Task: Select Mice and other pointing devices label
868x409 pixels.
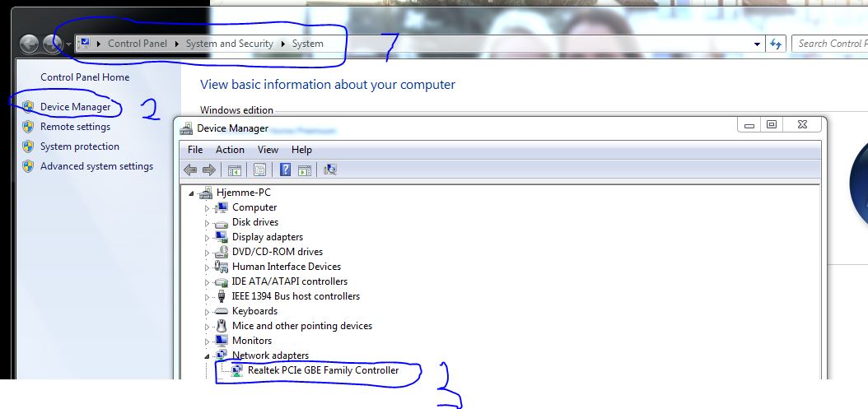Action: [x=302, y=326]
